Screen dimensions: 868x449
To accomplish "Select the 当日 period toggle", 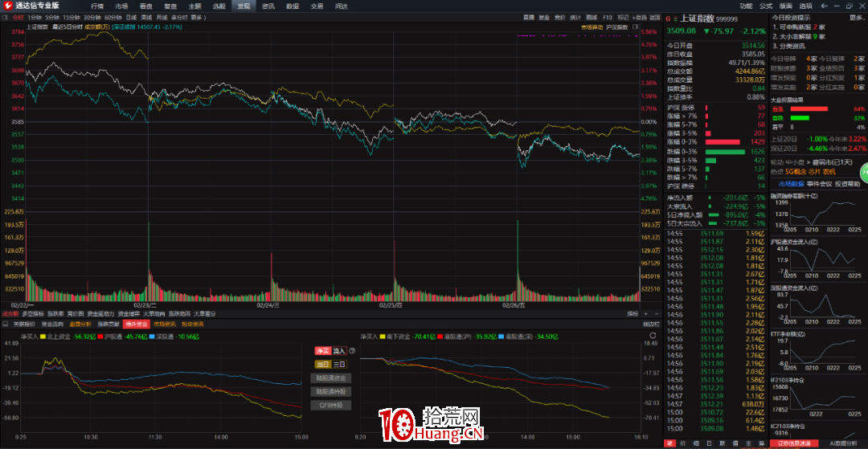I will coord(322,365).
